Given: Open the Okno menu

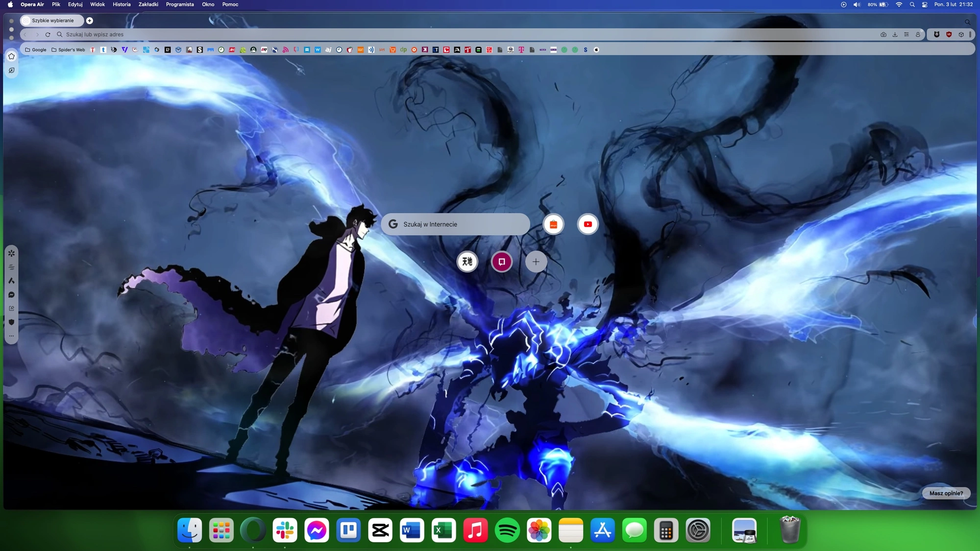Looking at the screenshot, I should pos(208,4).
